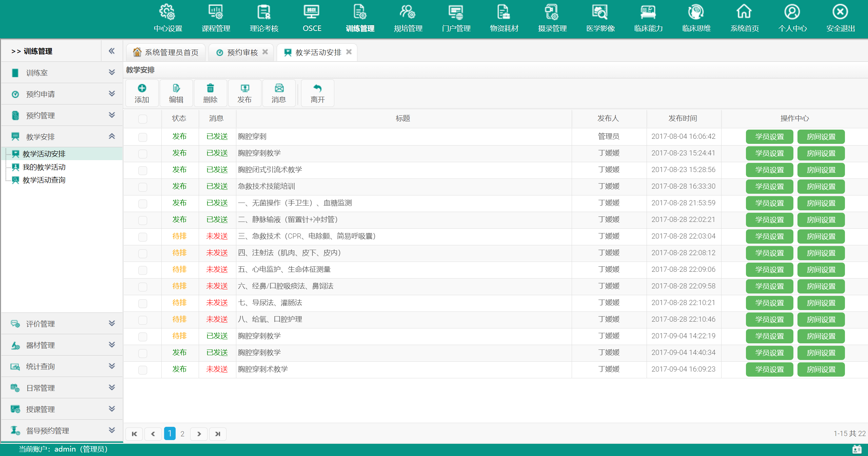Click 房间设置 for 七、导尿法 row
Screen dimensions: 868x456
click(821, 303)
